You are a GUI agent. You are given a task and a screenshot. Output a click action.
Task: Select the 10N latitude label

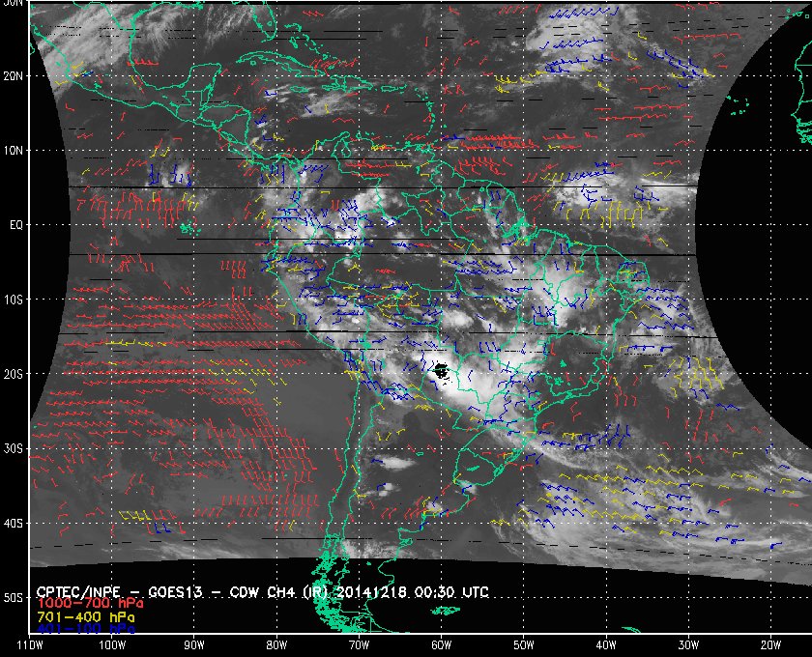(x=14, y=150)
